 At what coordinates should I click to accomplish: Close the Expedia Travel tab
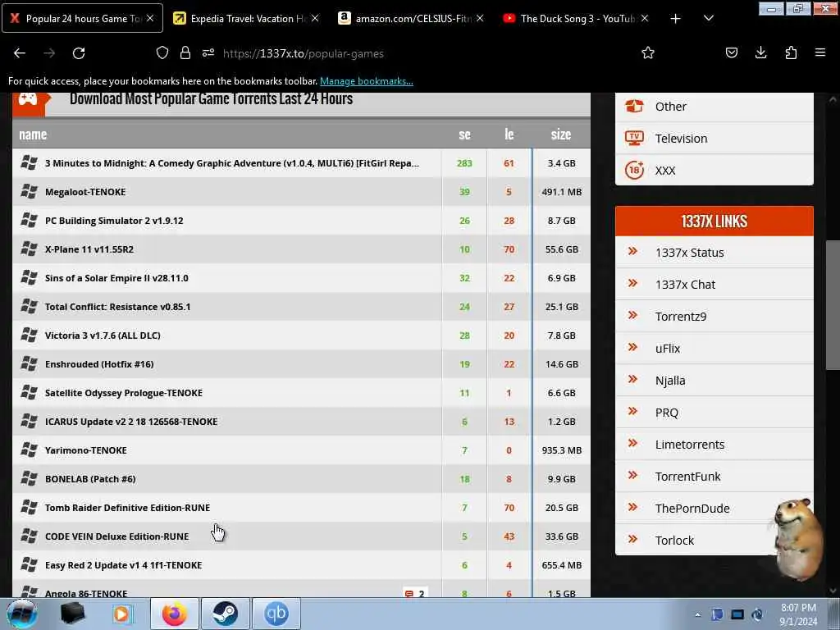(315, 18)
